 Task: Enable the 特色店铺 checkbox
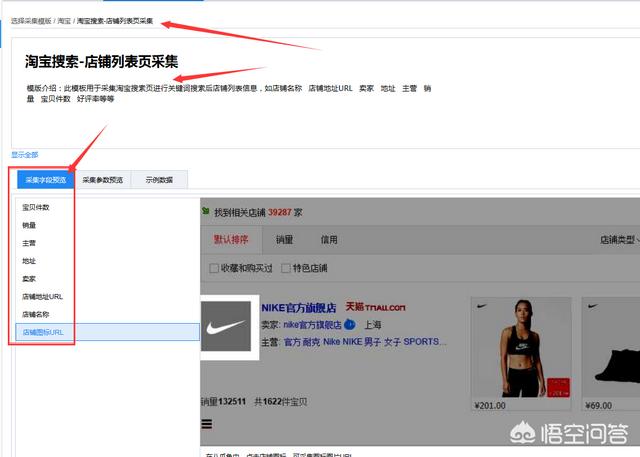[285, 268]
